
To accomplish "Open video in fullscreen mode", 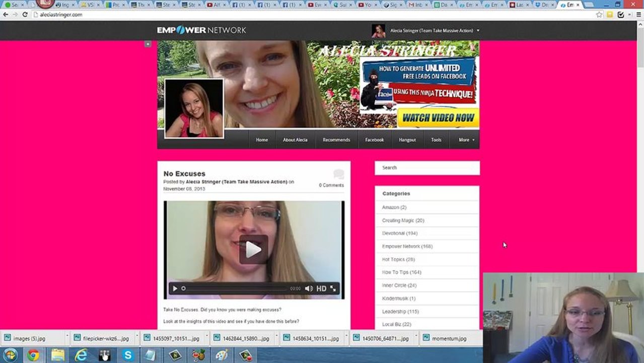I will coord(333,288).
